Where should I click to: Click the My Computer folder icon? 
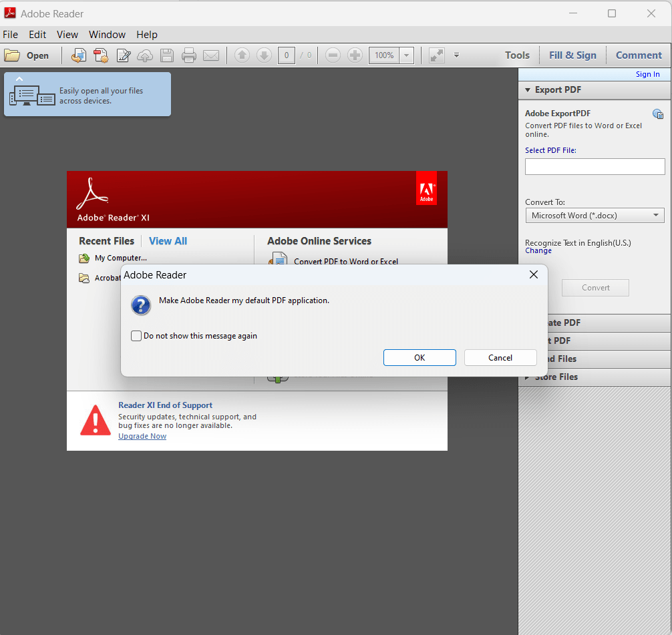[84, 258]
